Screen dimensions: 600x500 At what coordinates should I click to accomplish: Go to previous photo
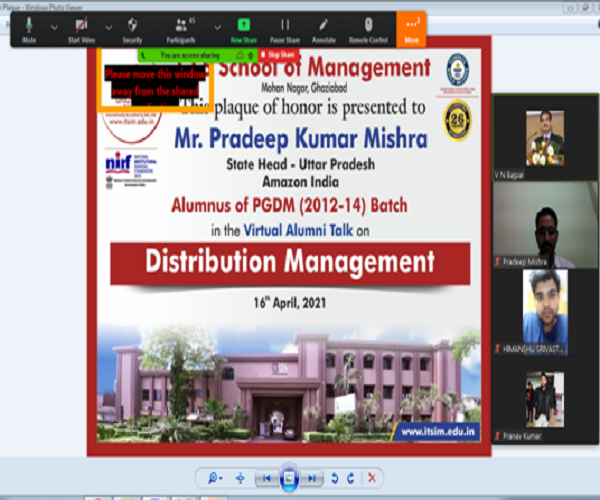[267, 478]
